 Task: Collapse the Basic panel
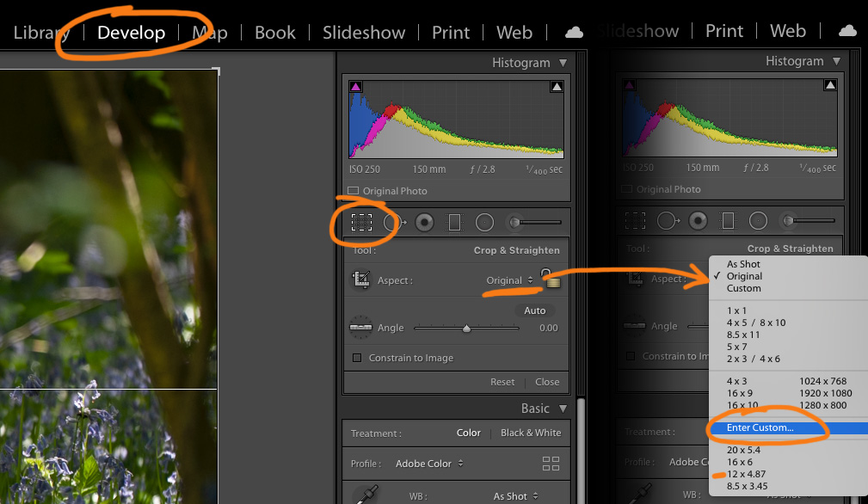pyautogui.click(x=563, y=409)
